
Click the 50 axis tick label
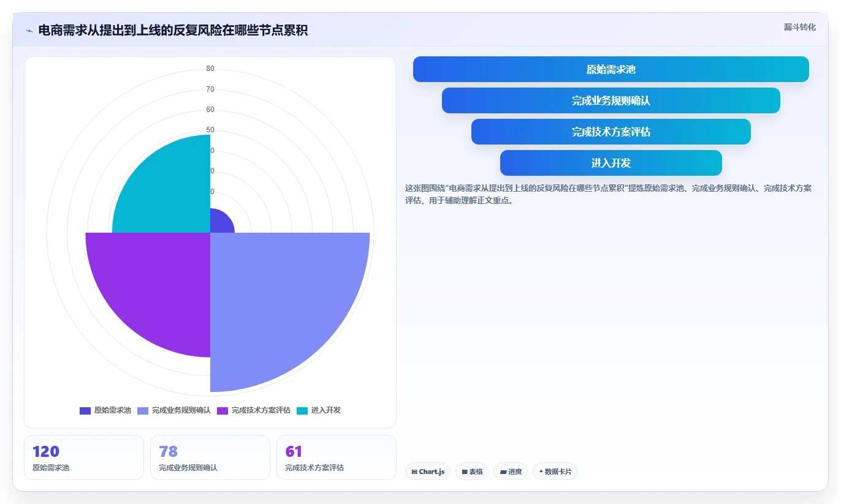[210, 130]
